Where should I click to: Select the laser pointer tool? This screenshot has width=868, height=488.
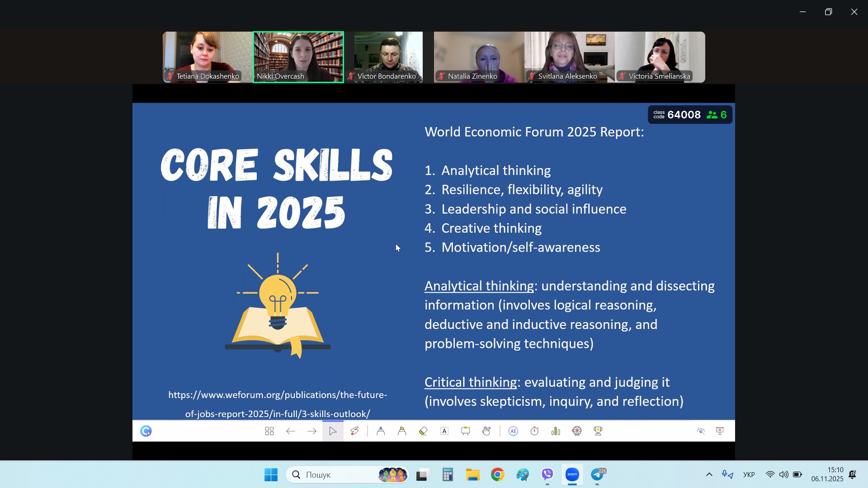[354, 432]
